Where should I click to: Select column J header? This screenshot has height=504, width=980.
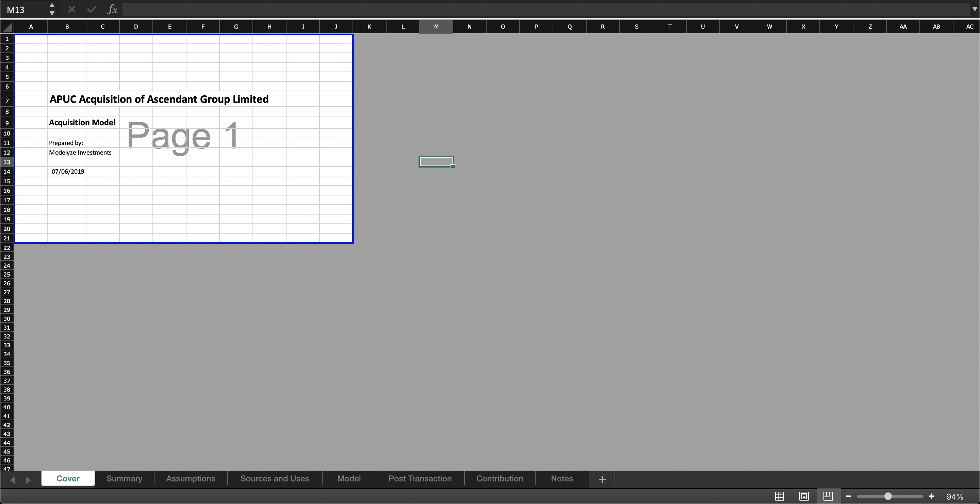click(336, 27)
